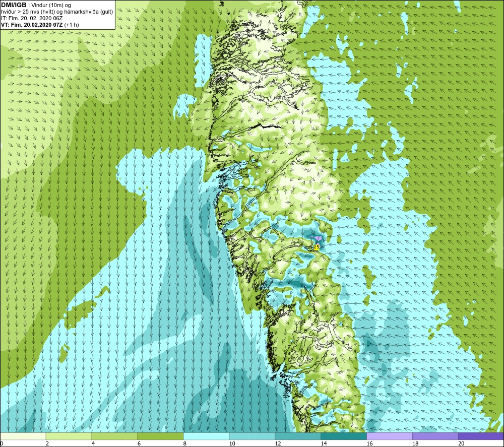Click the yellow 25 gust marker on map
This screenshot has width=504, height=447.
tap(317, 247)
